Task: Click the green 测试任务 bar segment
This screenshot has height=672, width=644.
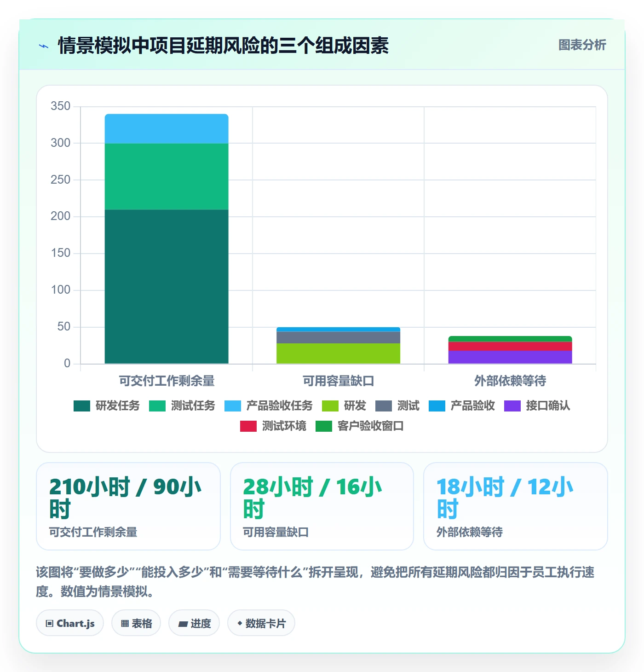Action: (x=167, y=177)
